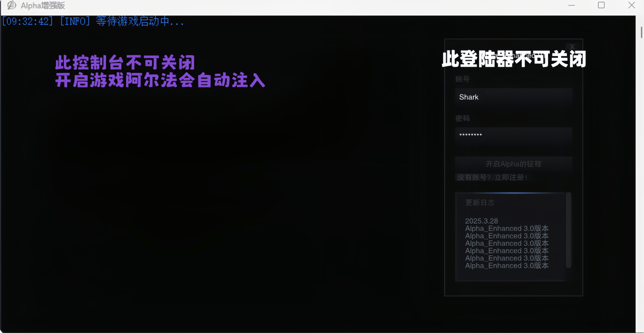The height and width of the screenshot is (333, 644).
Task: Click the last Alpha_Enhanced 3.0版本 log entry
Action: pos(506,265)
